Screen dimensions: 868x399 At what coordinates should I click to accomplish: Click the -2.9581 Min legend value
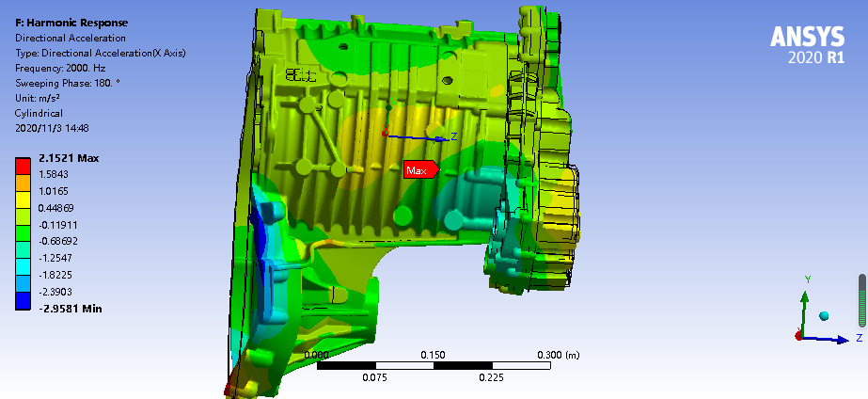tap(71, 309)
